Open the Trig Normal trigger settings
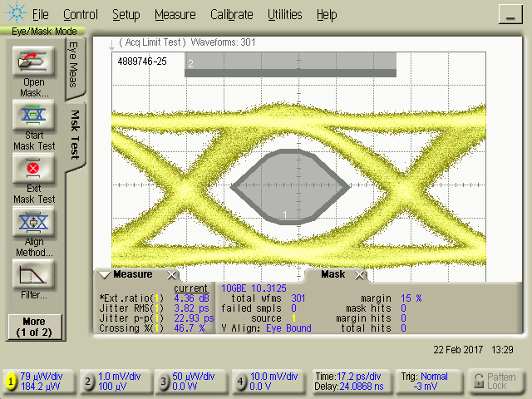This screenshot has height=399, width=532. point(428,382)
